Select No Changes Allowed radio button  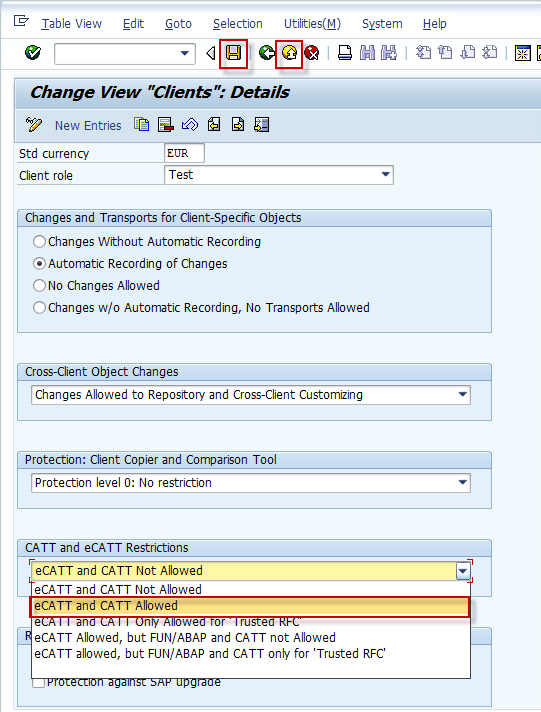(40, 286)
